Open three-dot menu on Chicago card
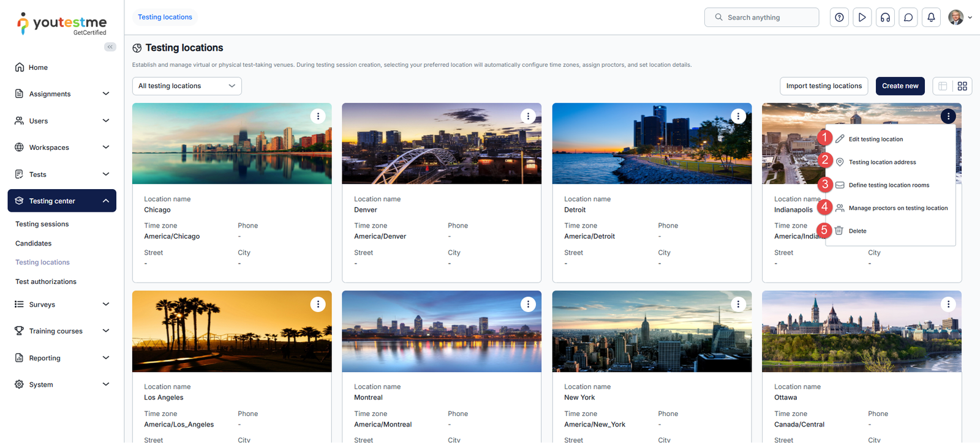Viewport: 980px width, 443px height. point(318,116)
